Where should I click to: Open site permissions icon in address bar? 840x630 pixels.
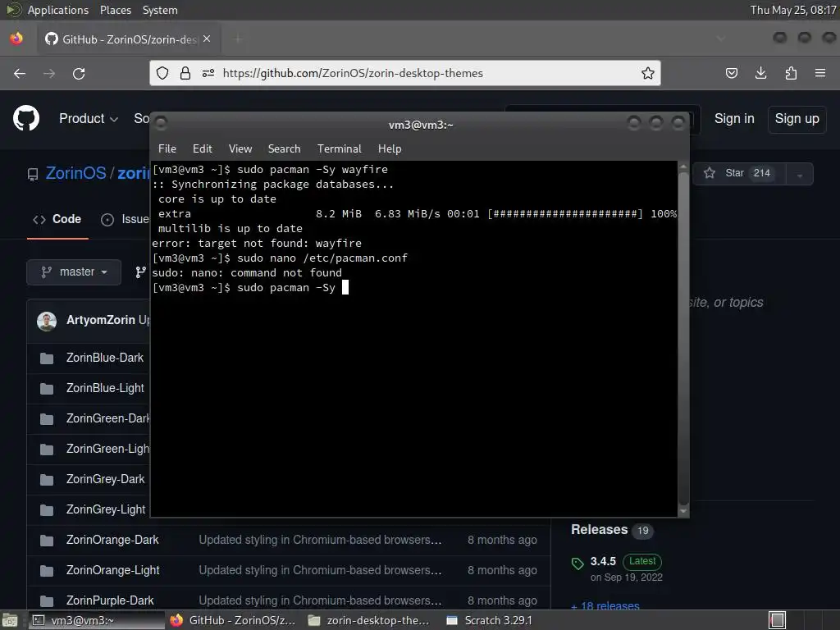(208, 73)
